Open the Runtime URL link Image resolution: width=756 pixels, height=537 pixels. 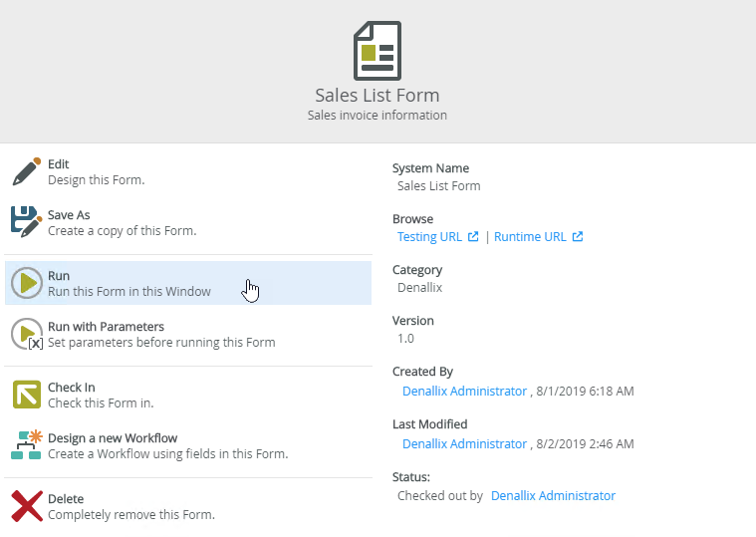point(530,237)
